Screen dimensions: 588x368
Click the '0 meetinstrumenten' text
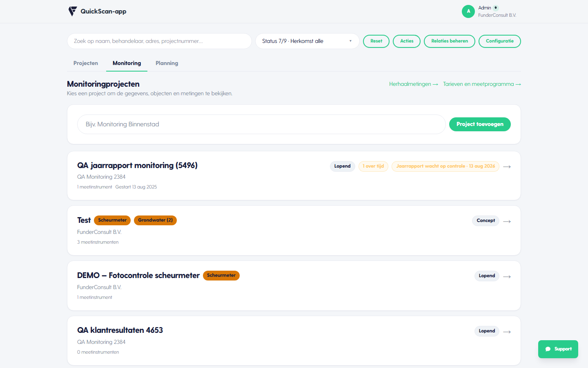pos(98,352)
